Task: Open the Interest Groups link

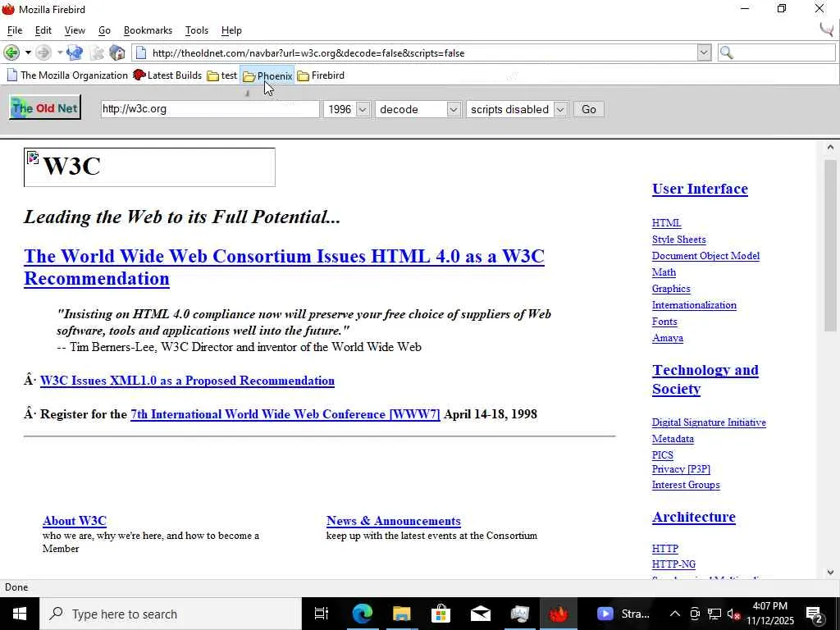Action: click(x=686, y=485)
